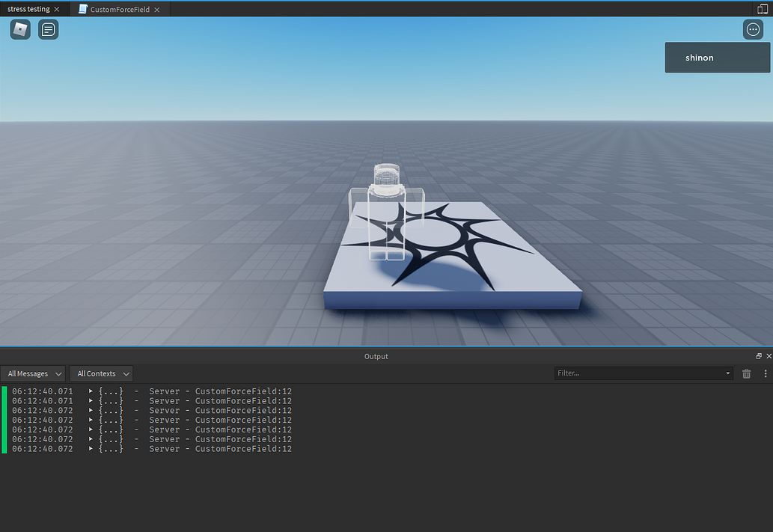The width and height of the screenshot is (773, 532).
Task: Click the filter dropdown arrow beside the Filter box
Action: point(727,373)
